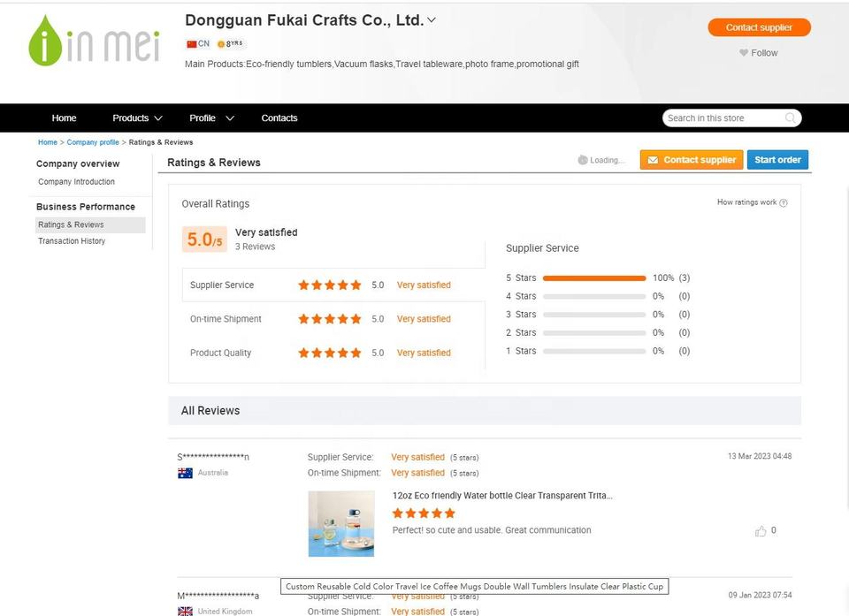
Task: Expand the Profile dropdown in navigation bar
Action: point(211,118)
